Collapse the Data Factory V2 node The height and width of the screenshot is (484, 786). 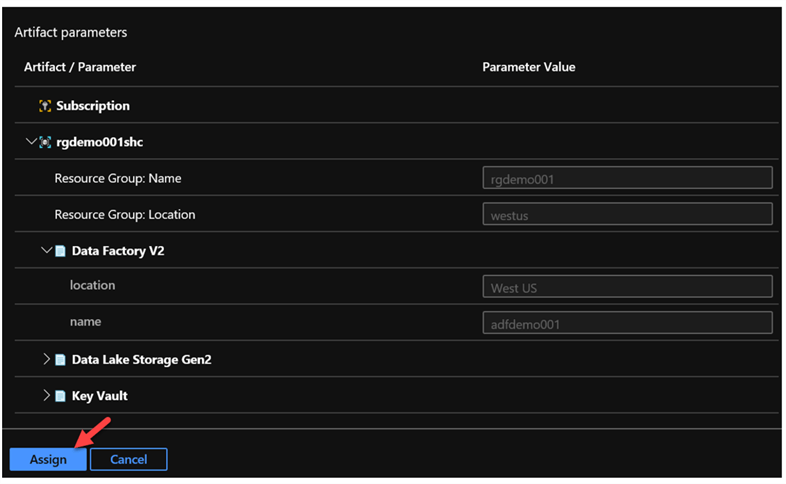click(46, 251)
